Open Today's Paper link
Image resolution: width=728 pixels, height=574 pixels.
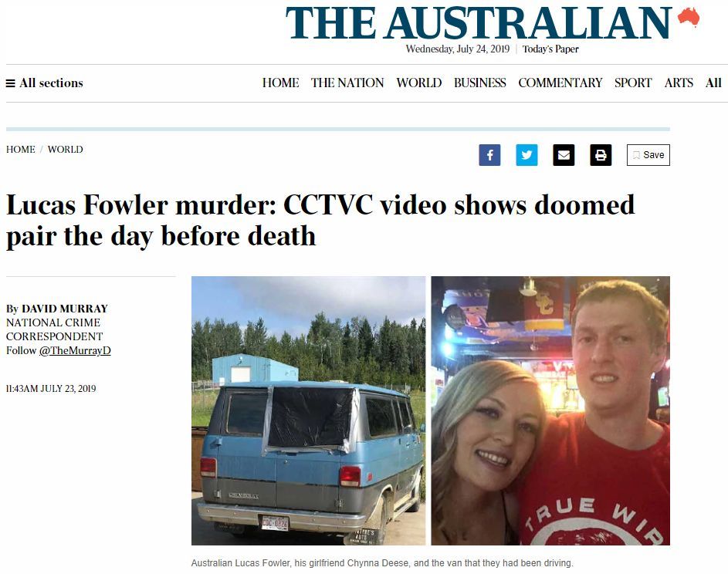point(550,49)
